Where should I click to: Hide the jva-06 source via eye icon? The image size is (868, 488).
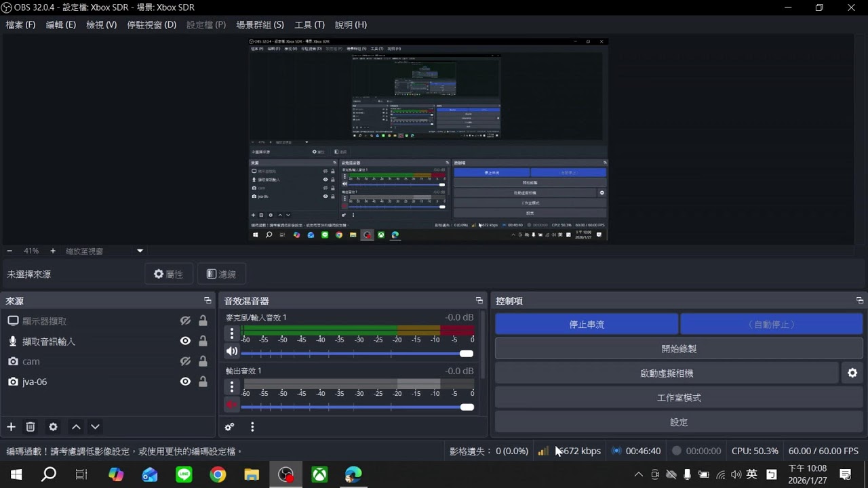tap(185, 382)
